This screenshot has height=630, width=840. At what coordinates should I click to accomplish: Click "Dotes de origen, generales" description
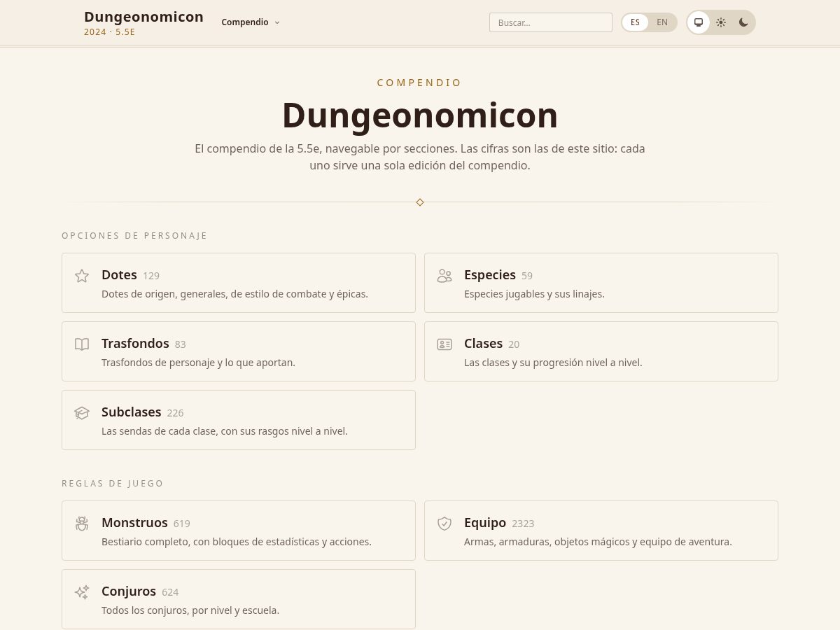pos(234,294)
